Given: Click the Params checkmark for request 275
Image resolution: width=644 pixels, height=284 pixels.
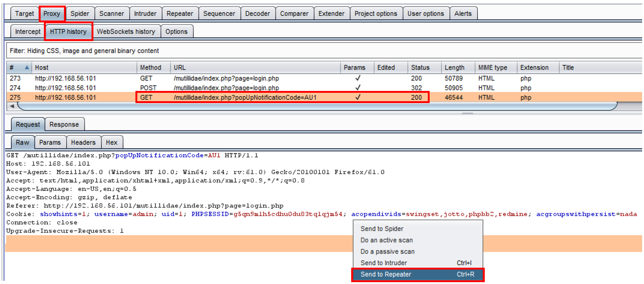Looking at the screenshot, I should (358, 97).
